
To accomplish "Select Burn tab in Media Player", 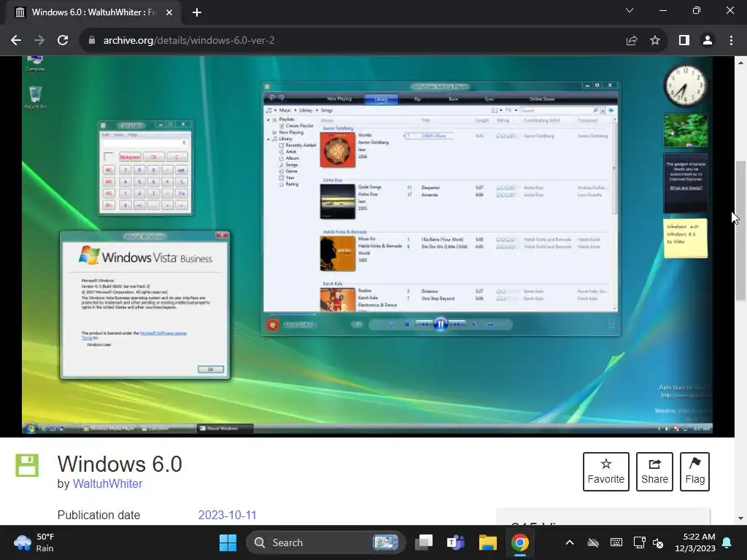I will tap(454, 99).
